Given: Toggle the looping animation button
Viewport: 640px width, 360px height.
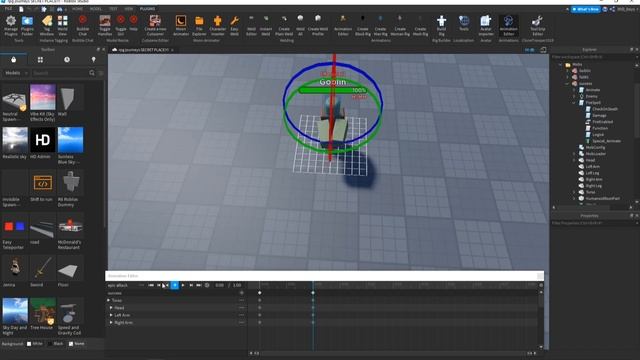Looking at the screenshot, I should point(207,285).
